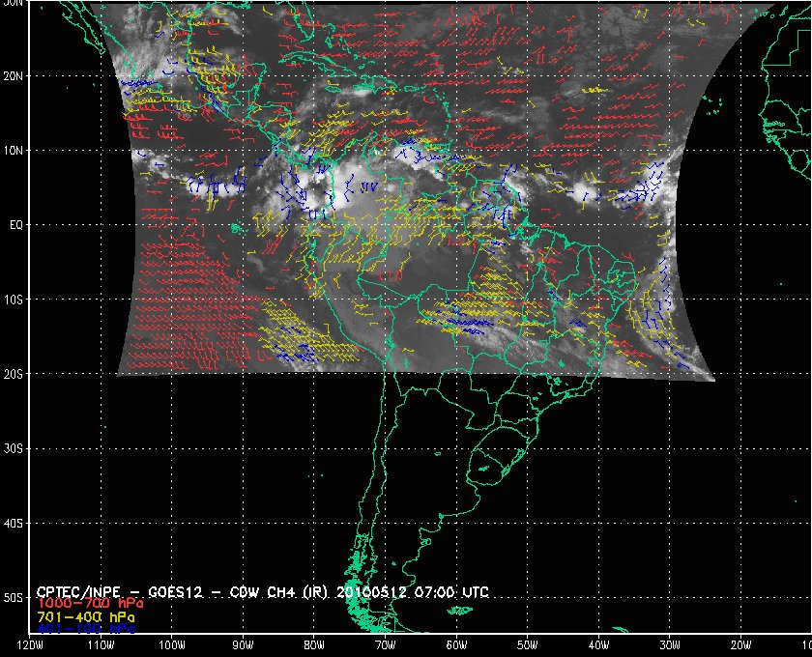Select the 100W longitude axis label
Image resolution: width=812 pixels, height=657 pixels.
[x=171, y=645]
